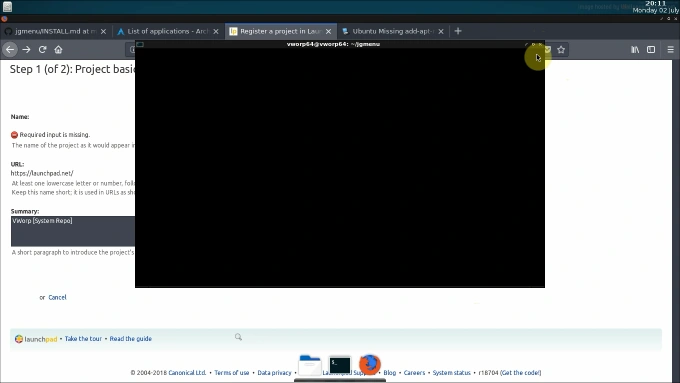680x383 pixels.
Task: Click the Firefox forward arrow
Action: pos(26,49)
